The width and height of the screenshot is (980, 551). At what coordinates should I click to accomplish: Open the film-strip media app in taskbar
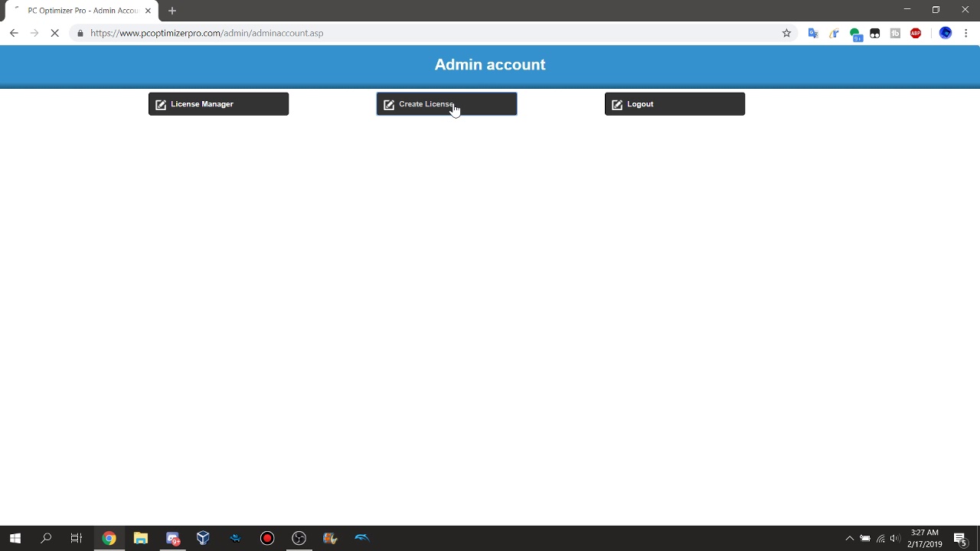[330, 538]
